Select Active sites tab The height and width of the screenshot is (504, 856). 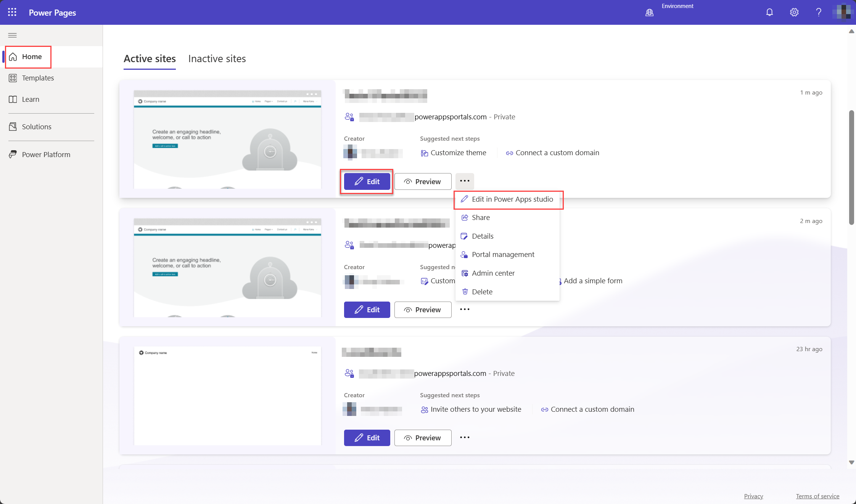tap(150, 58)
